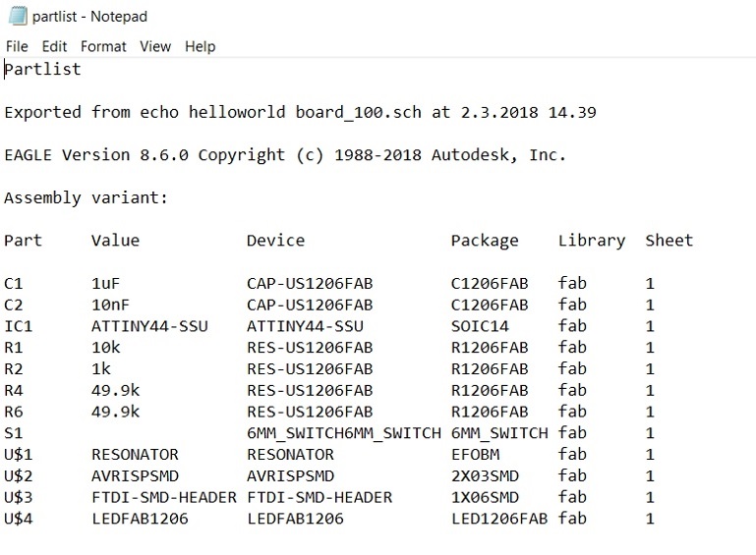The width and height of the screenshot is (756, 555).
Task: Click the 'LED1206FAB' package text
Action: coord(498,519)
